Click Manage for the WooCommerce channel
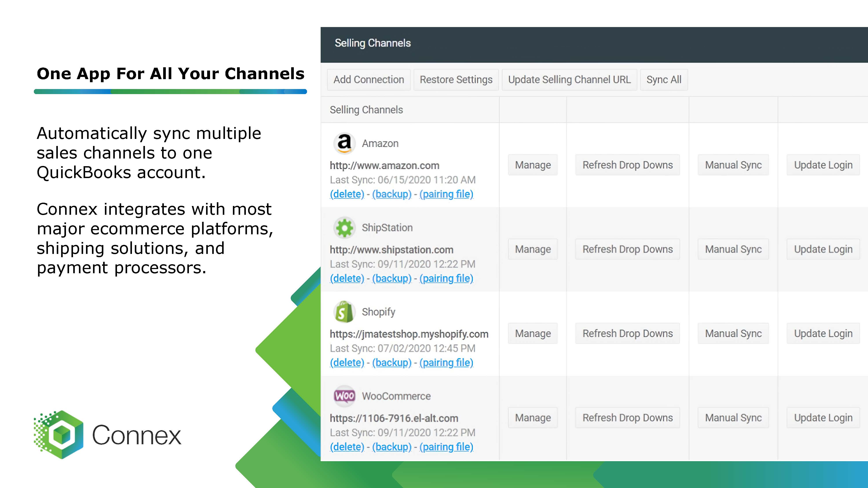 tap(533, 418)
